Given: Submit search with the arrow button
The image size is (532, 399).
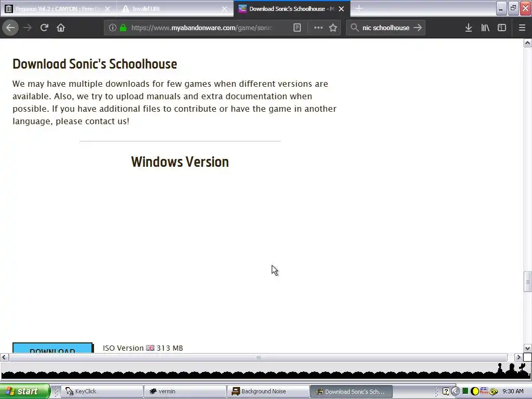Looking at the screenshot, I should [418, 28].
